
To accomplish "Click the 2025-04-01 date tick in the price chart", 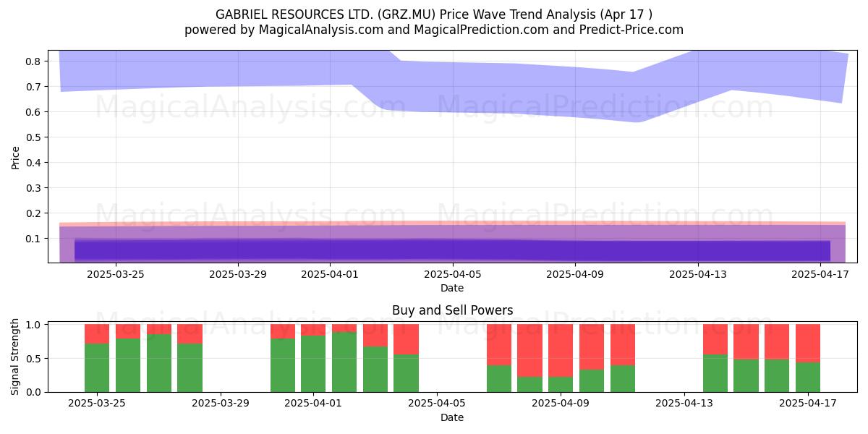I will coord(330,274).
